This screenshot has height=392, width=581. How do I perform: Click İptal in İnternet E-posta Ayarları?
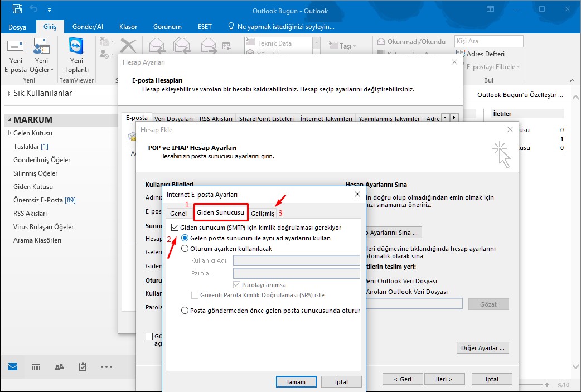coord(341,381)
